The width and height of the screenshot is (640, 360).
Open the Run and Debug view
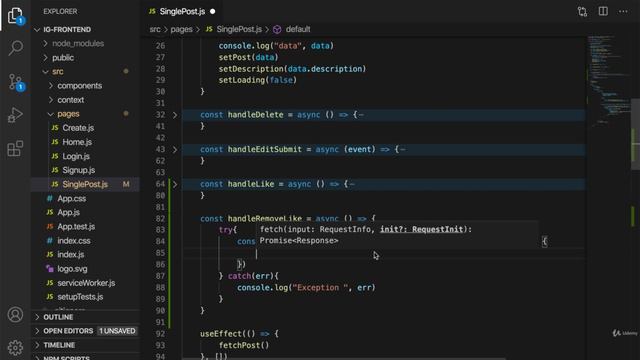click(x=16, y=115)
